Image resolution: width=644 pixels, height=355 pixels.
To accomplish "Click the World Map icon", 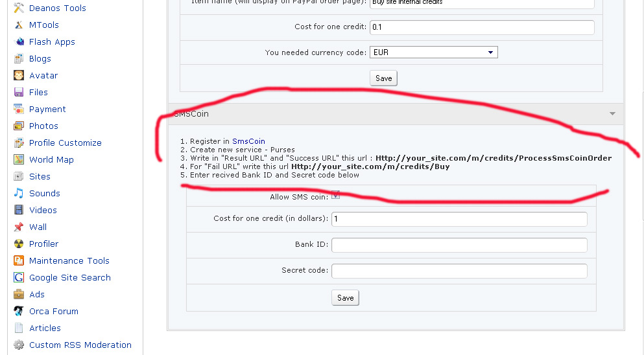I will [19, 159].
